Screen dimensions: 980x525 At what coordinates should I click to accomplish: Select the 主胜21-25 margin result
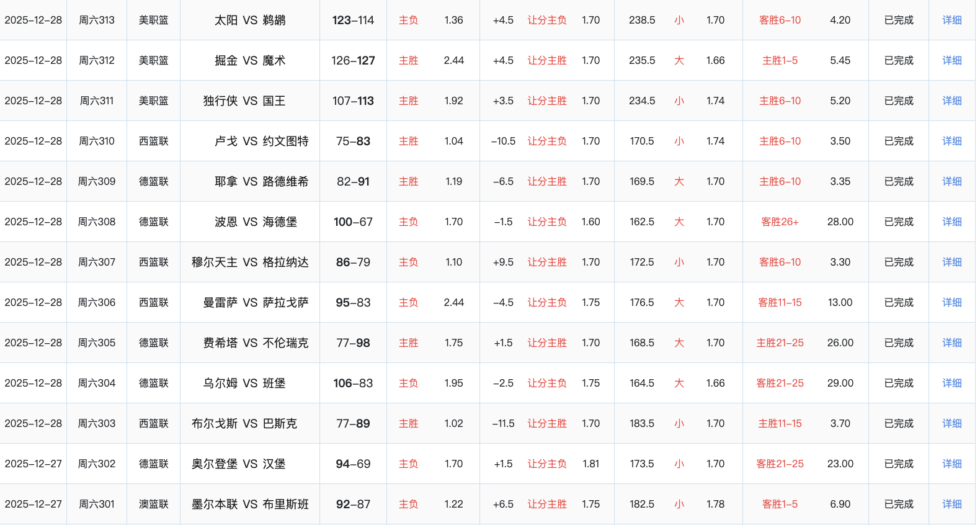click(780, 343)
